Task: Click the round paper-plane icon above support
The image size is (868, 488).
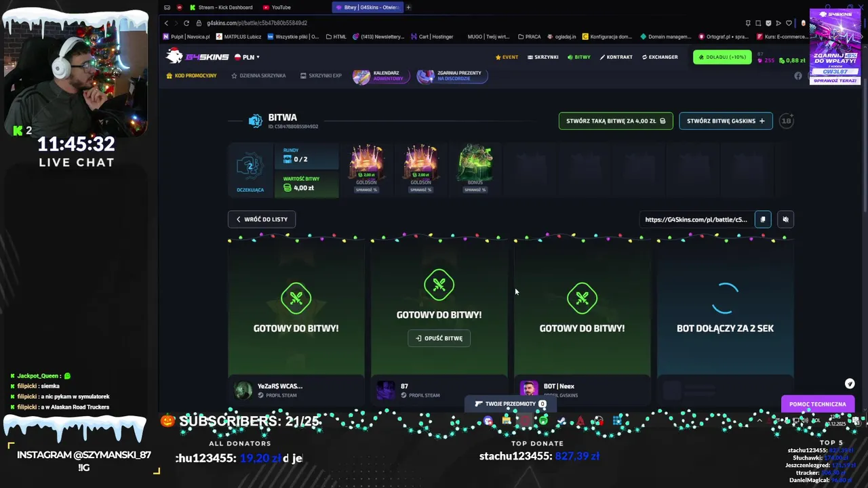Action: coord(850,384)
